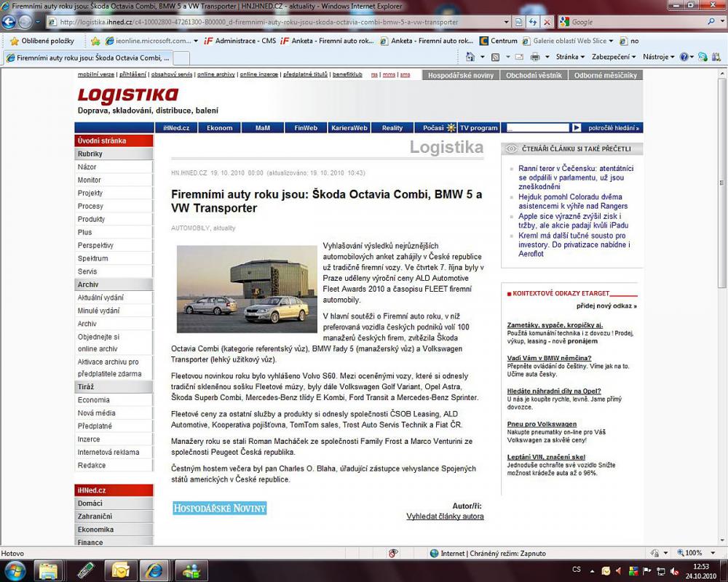
Task: Click the search magnifier icon beside Google box
Action: [711, 21]
